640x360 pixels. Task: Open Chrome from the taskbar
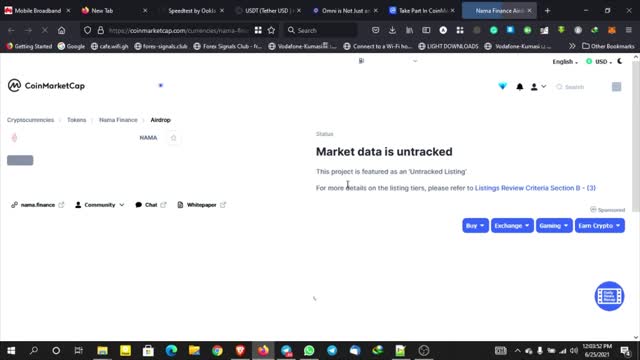pyautogui.click(x=217, y=351)
